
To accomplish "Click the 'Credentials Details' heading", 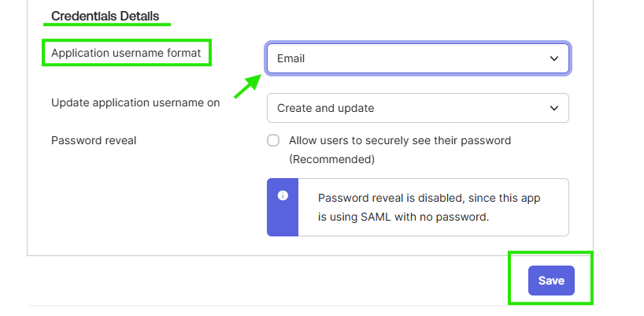I will click(x=105, y=16).
